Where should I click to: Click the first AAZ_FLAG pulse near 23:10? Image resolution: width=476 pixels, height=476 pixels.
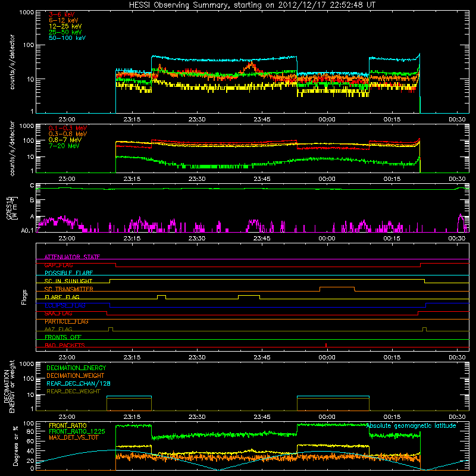click(111, 329)
